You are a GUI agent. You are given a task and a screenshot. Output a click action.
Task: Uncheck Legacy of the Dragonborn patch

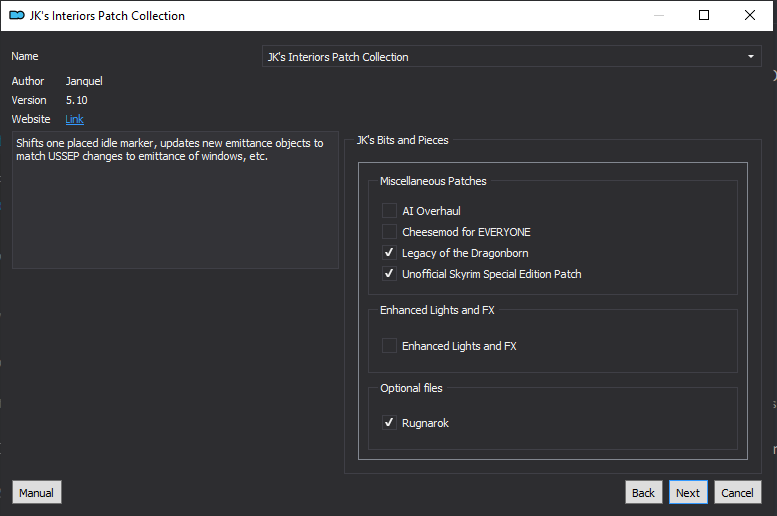[x=389, y=253]
